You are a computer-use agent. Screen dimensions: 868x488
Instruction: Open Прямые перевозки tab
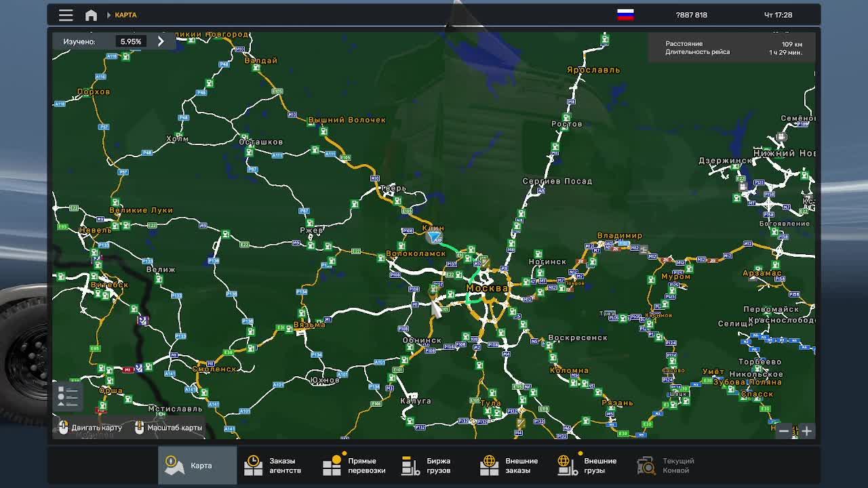coord(355,466)
